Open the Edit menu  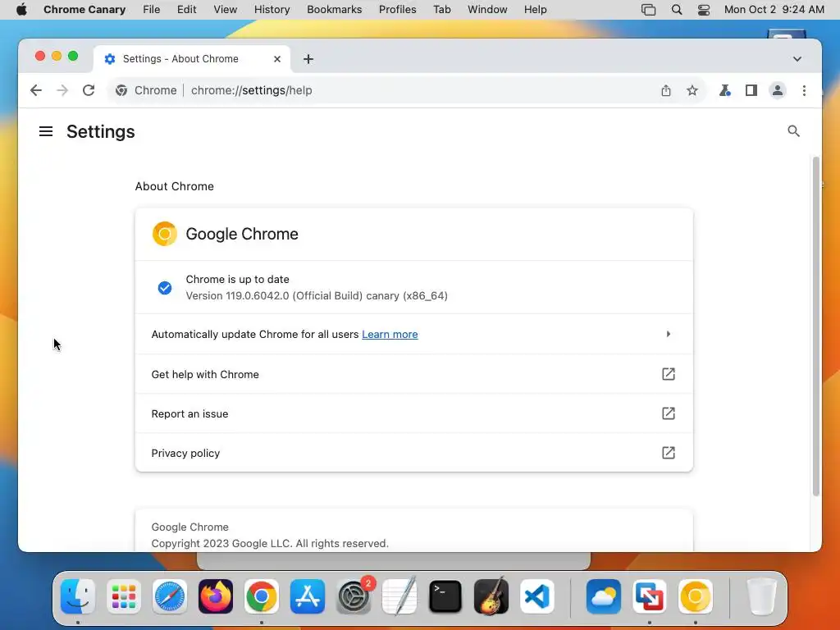click(186, 10)
